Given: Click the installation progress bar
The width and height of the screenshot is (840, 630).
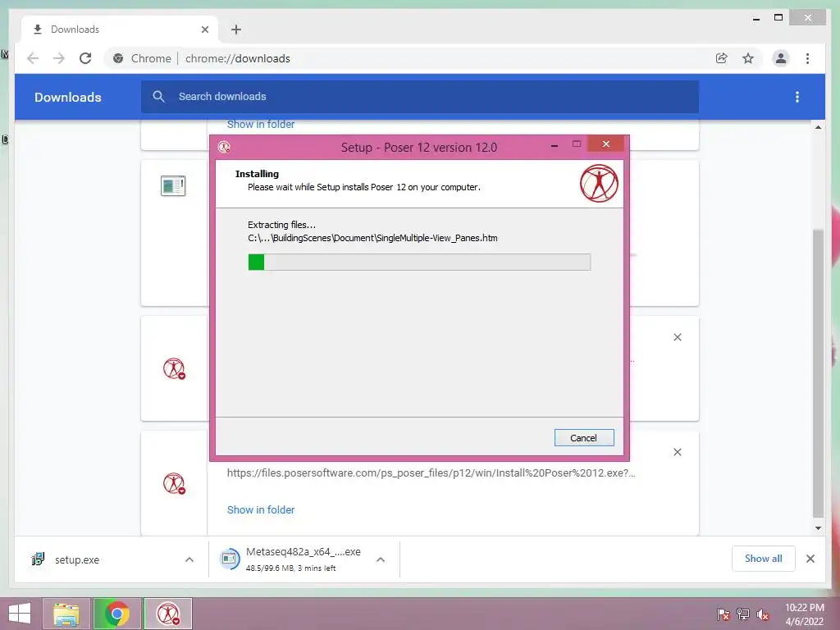Looking at the screenshot, I should click(x=419, y=262).
